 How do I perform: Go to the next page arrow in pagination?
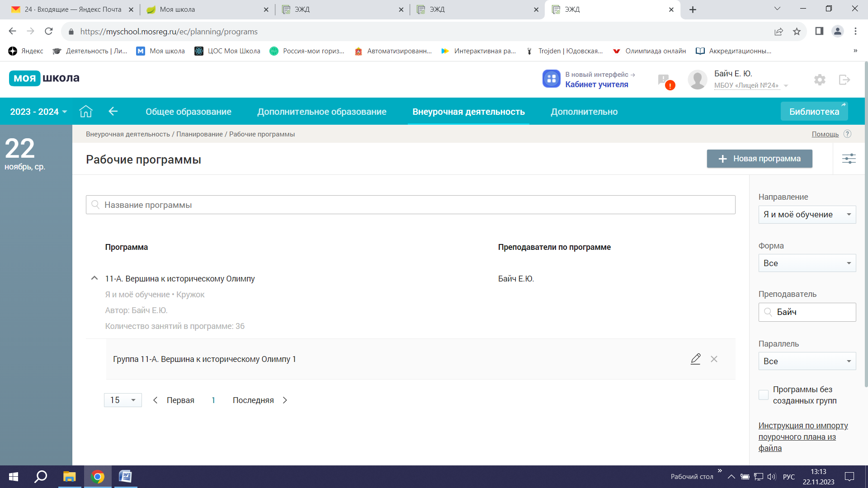[285, 400]
